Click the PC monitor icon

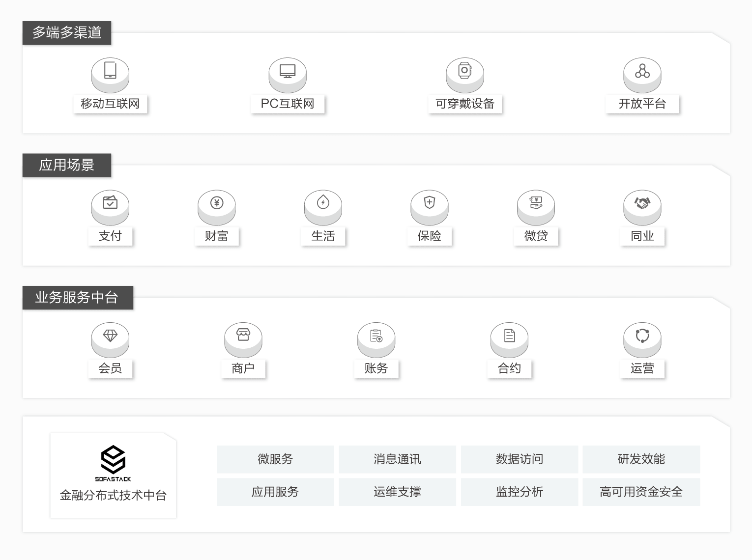[x=288, y=71]
